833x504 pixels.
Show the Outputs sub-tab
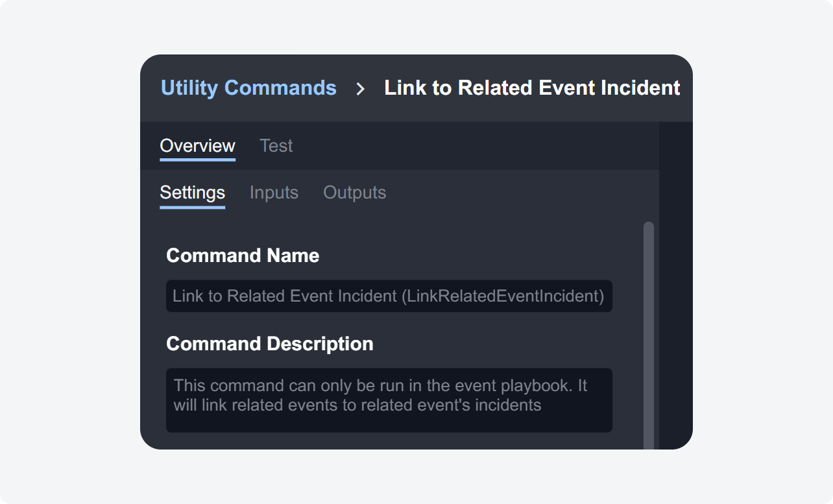tap(354, 193)
